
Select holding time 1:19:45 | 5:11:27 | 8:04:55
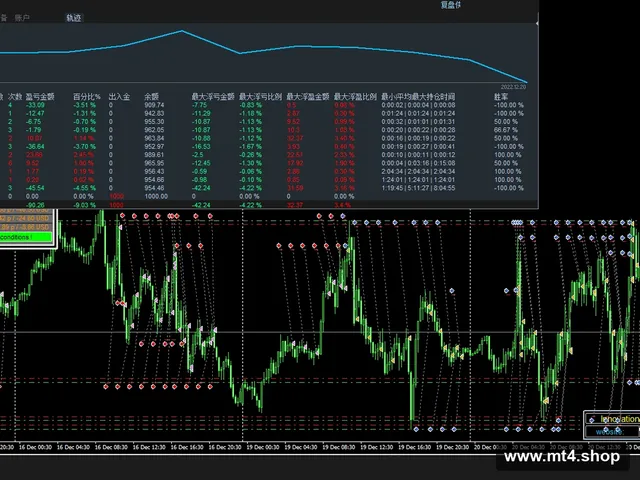pyautogui.click(x=418, y=188)
